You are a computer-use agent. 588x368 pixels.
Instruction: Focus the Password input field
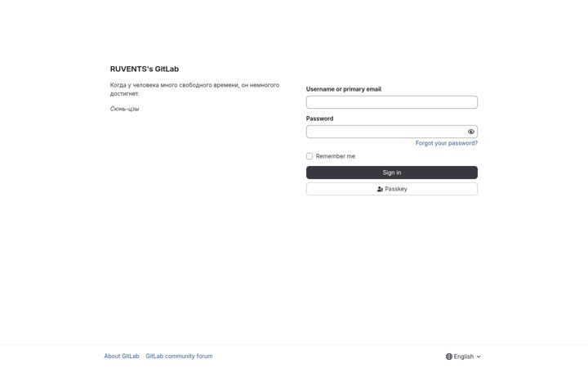pos(386,132)
